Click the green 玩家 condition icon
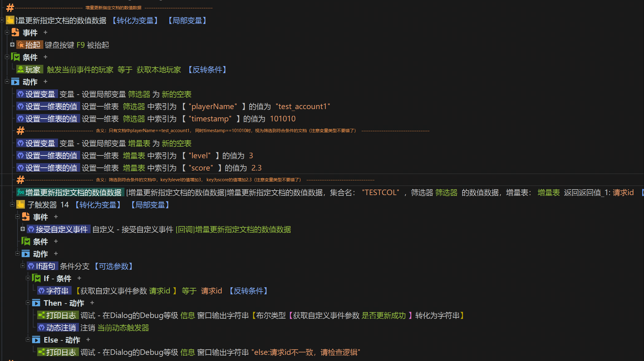 [x=21, y=69]
